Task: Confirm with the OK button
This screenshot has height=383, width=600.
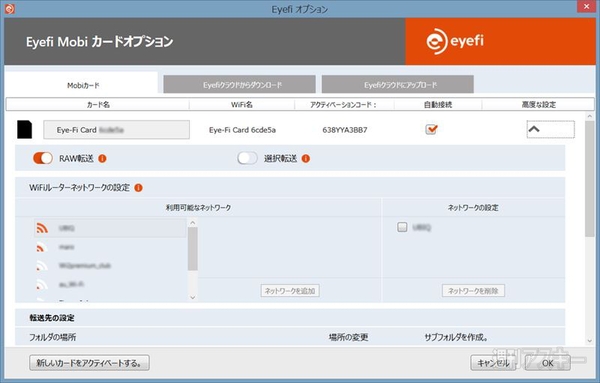Action: (548, 362)
